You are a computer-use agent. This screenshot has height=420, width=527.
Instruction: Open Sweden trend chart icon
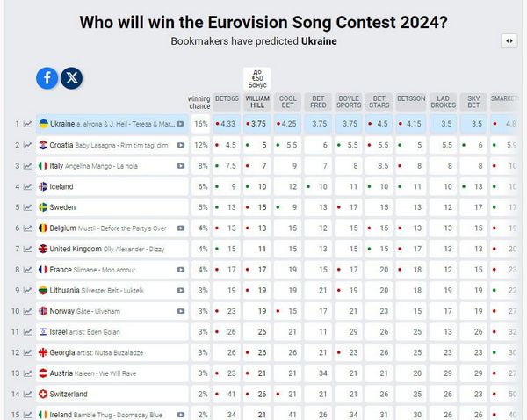27,207
